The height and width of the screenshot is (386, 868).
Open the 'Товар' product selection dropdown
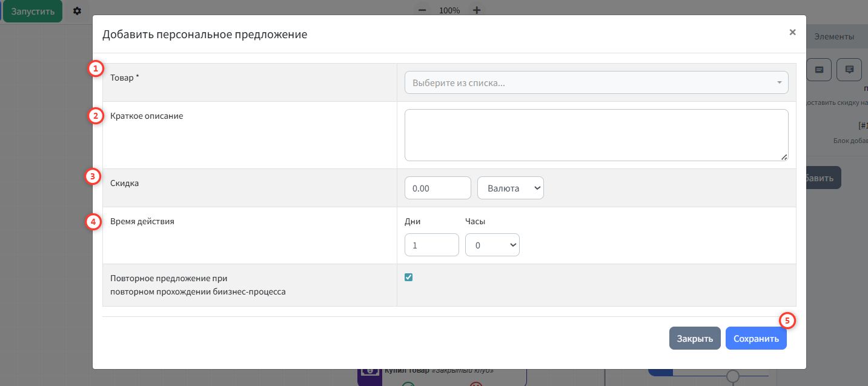pyautogui.click(x=596, y=83)
